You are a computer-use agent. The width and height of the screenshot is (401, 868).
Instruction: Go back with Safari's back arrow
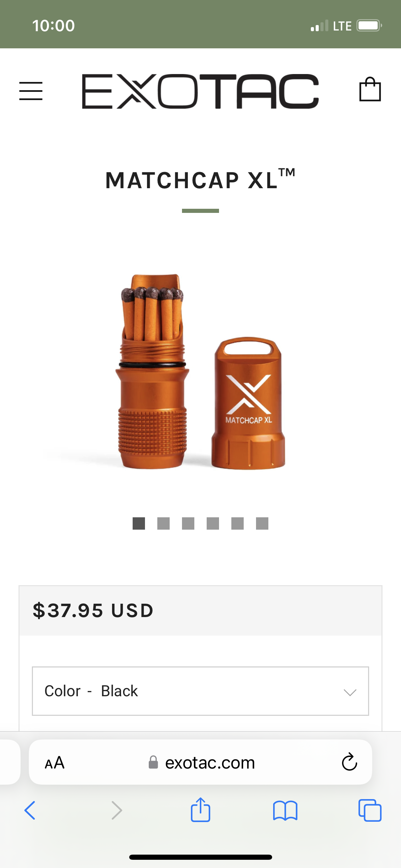[x=30, y=810]
